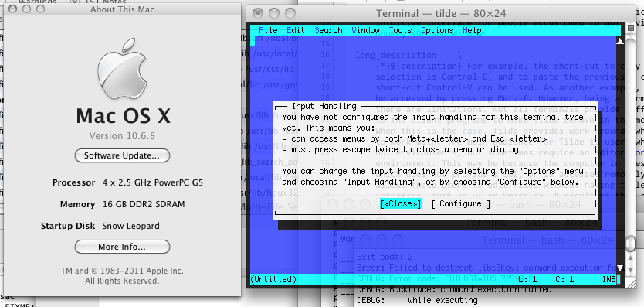Click the L: 1 line indicator

click(527, 279)
